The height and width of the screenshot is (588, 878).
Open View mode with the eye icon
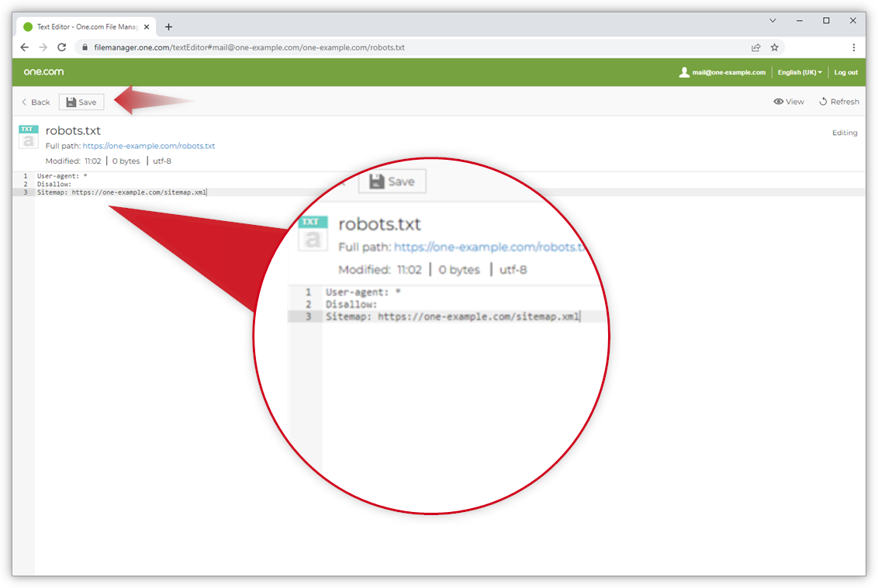click(x=789, y=102)
